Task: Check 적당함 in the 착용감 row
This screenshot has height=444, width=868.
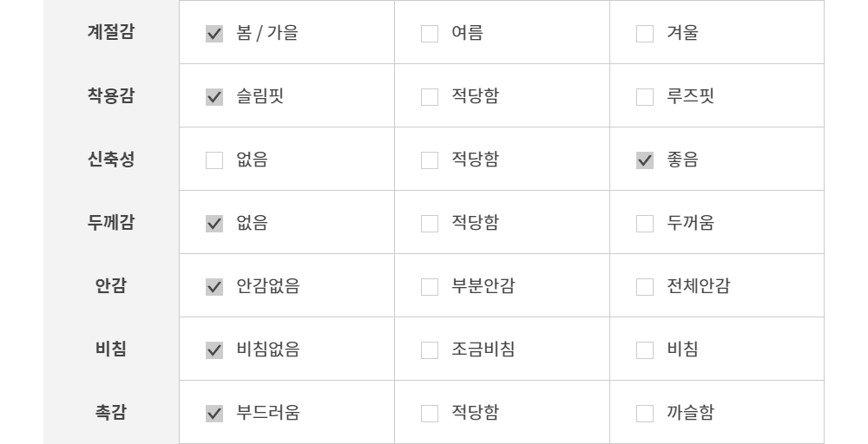Action: point(430,98)
